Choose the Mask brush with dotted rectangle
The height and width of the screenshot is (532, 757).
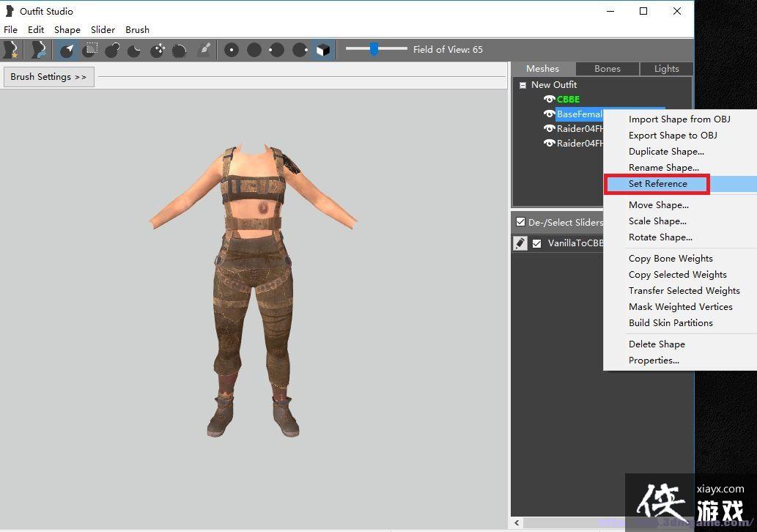tap(90, 50)
